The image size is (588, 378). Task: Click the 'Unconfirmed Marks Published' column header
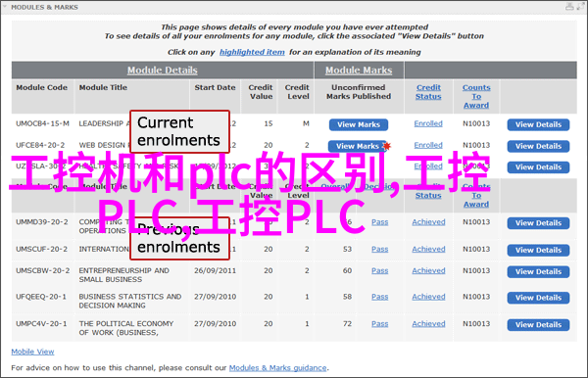(359, 92)
